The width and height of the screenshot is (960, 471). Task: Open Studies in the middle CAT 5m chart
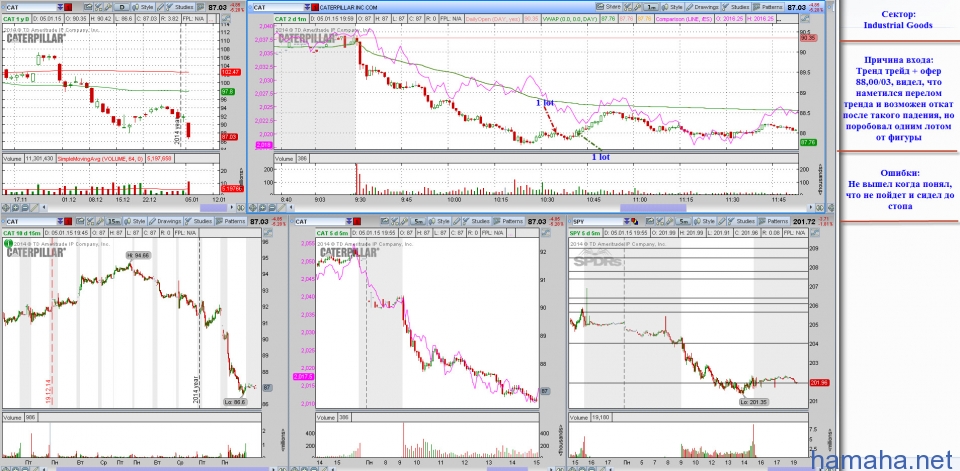[475, 221]
